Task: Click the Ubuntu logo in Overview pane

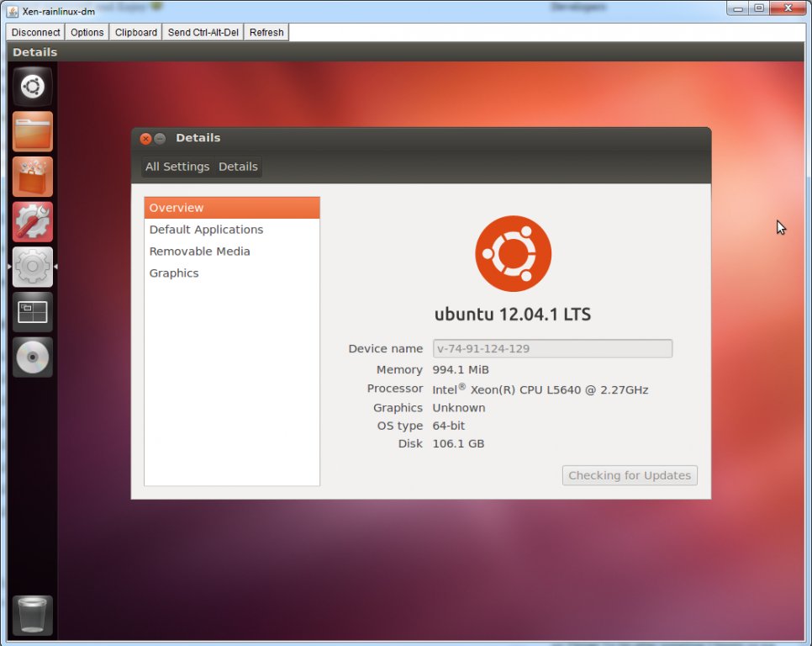Action: coord(514,253)
